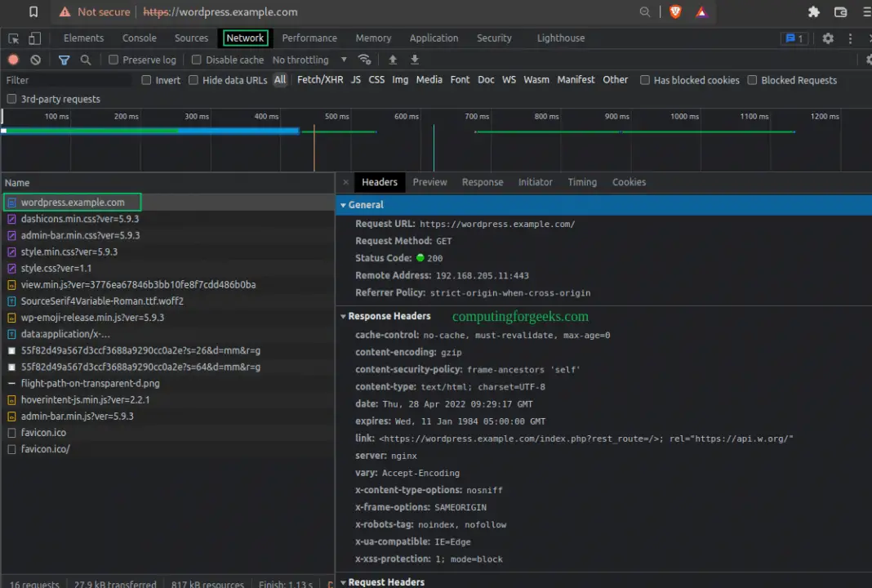Viewport: 872px width, 588px height.
Task: Filter requests by Fetch/XHR
Action: tap(320, 80)
